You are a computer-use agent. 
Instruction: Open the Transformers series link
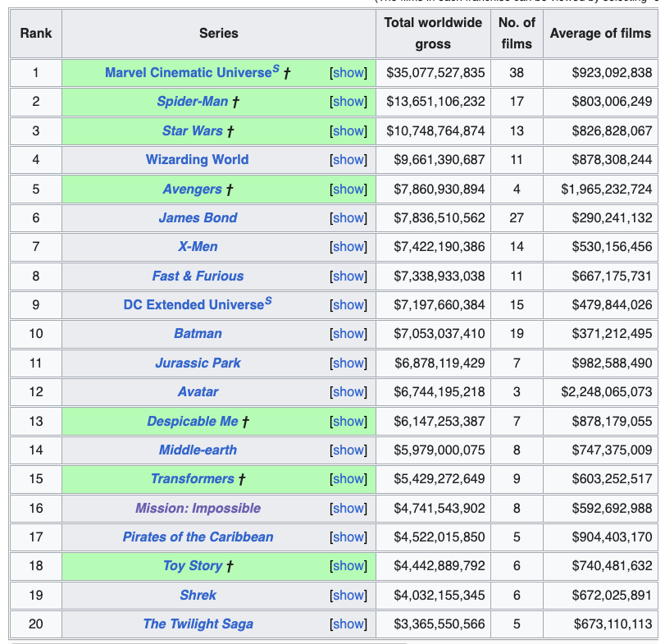[193, 478]
